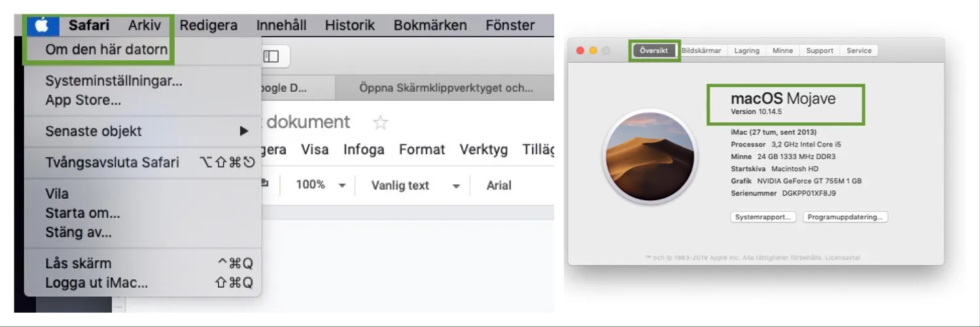Click the macOS Mojave title text
Screen dimensions: 980x327
pos(783,99)
